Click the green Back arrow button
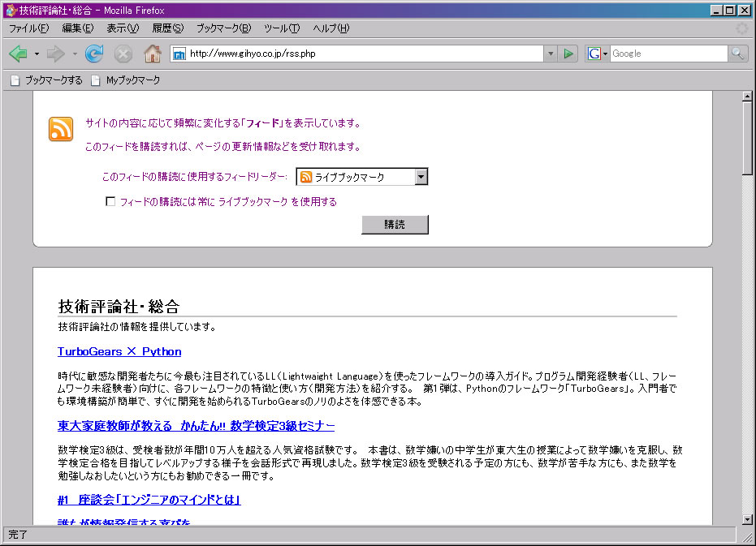The image size is (756, 546). (x=19, y=54)
